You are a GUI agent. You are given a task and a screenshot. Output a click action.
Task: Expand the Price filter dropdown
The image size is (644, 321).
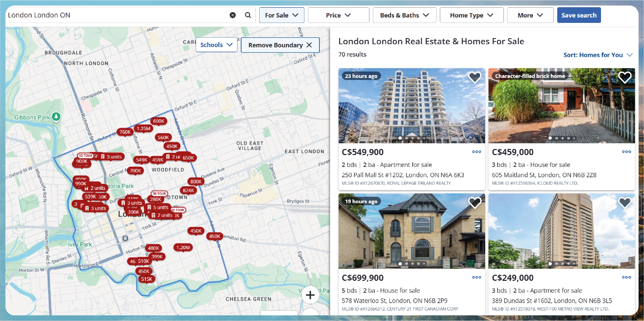(338, 15)
